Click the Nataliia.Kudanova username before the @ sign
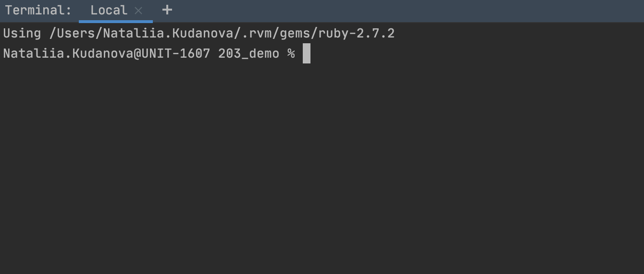The width and height of the screenshot is (644, 274). [68, 53]
